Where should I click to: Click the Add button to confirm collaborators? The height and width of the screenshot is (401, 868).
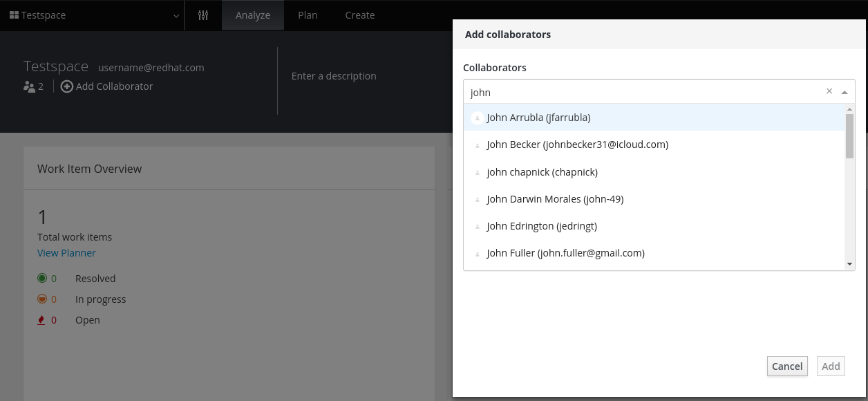831,366
